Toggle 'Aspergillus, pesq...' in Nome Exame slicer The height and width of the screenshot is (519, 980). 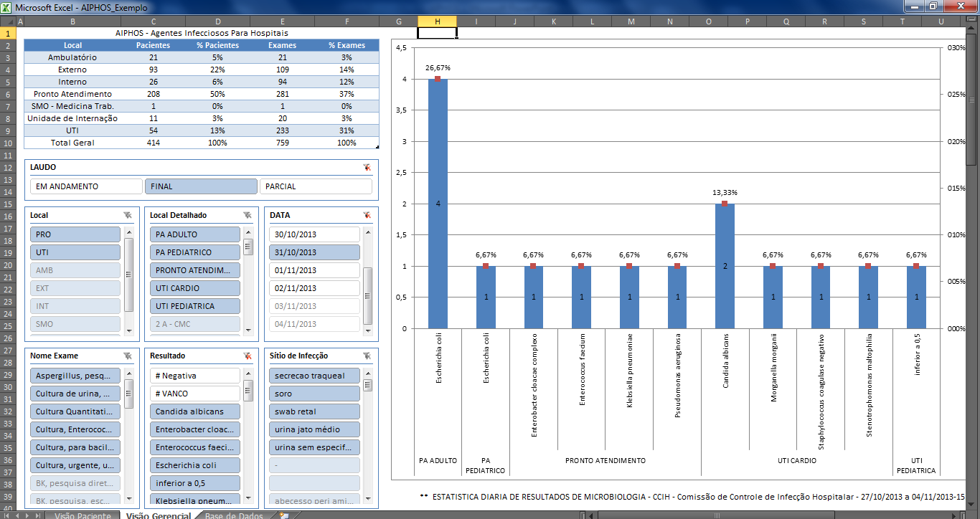tap(75, 376)
